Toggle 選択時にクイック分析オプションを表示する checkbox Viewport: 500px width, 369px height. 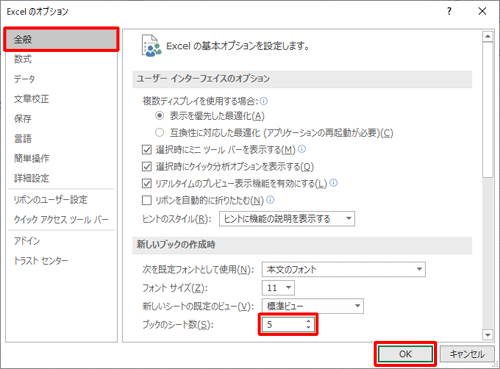(x=147, y=166)
